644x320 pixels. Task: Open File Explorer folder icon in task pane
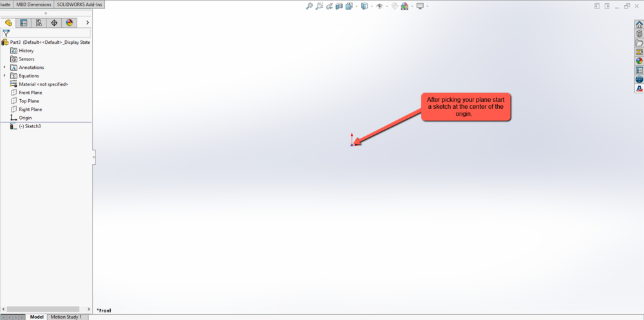coord(639,43)
